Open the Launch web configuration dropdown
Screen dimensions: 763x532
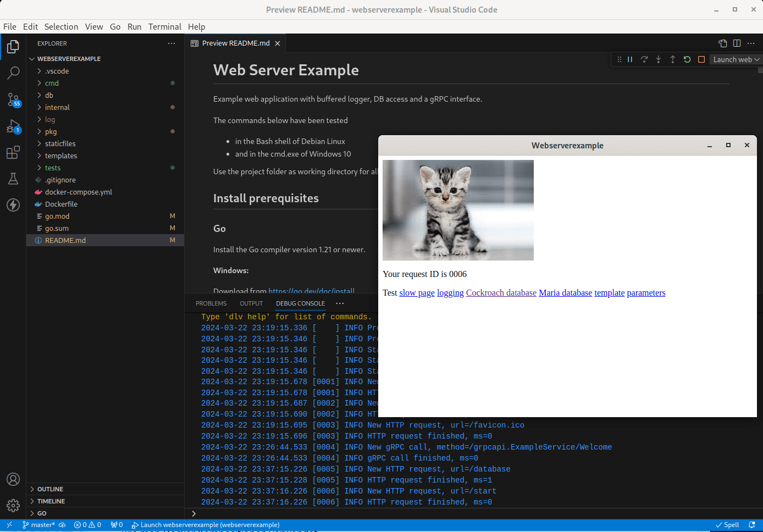click(736, 59)
